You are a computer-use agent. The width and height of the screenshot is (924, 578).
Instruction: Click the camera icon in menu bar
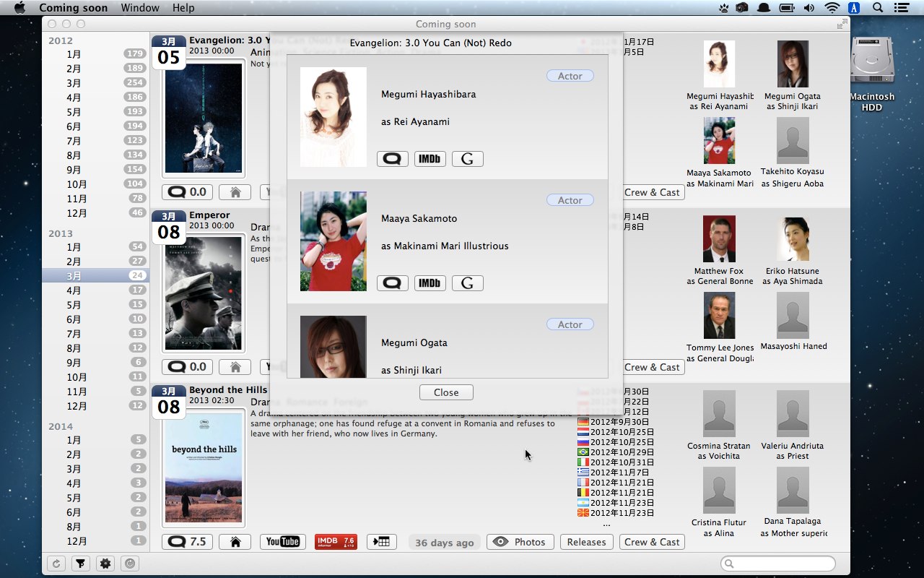(742, 8)
